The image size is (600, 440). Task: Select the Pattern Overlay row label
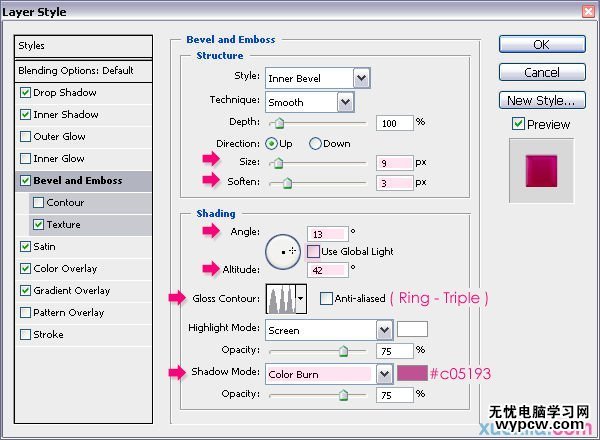click(x=69, y=313)
